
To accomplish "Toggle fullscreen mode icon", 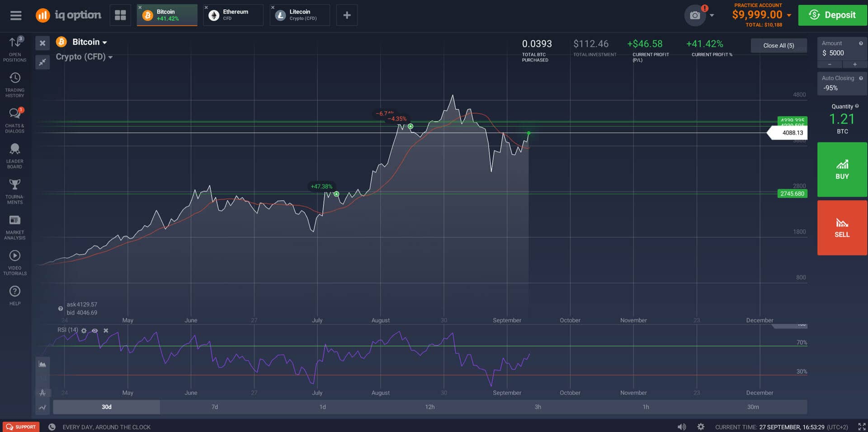I will click(862, 427).
